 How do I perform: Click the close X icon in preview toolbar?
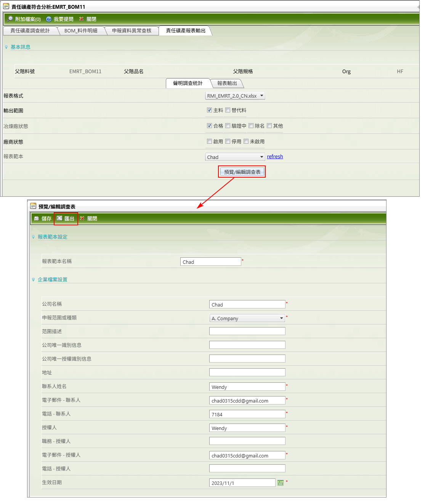click(x=82, y=218)
